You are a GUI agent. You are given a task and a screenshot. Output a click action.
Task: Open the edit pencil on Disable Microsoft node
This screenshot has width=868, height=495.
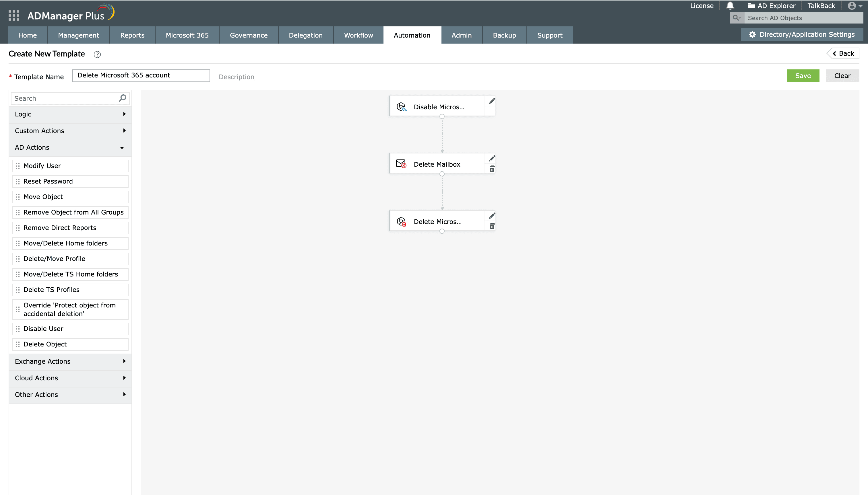[x=491, y=101]
